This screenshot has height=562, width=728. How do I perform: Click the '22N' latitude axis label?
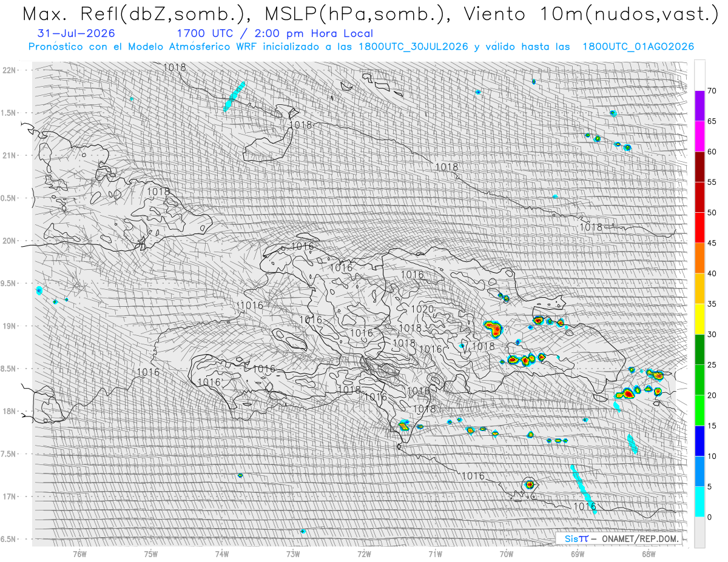tap(9, 70)
